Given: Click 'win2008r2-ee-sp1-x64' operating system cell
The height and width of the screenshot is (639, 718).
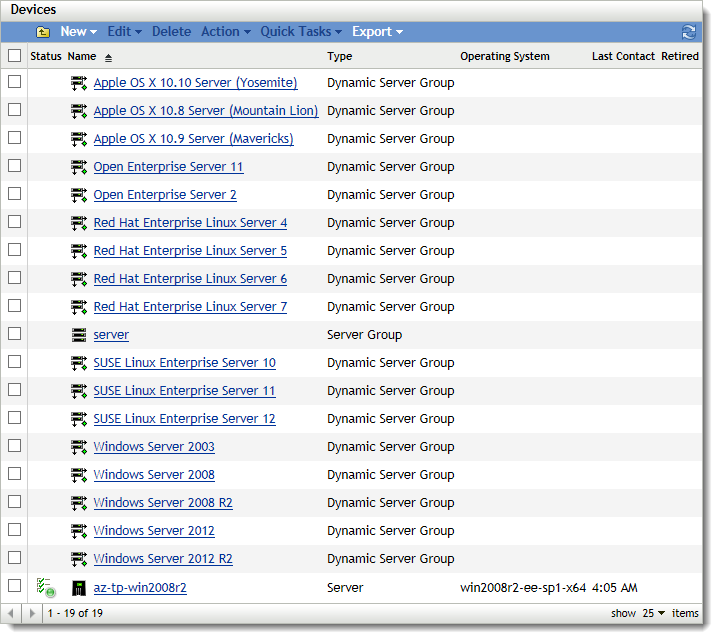Looking at the screenshot, I should (x=523, y=588).
